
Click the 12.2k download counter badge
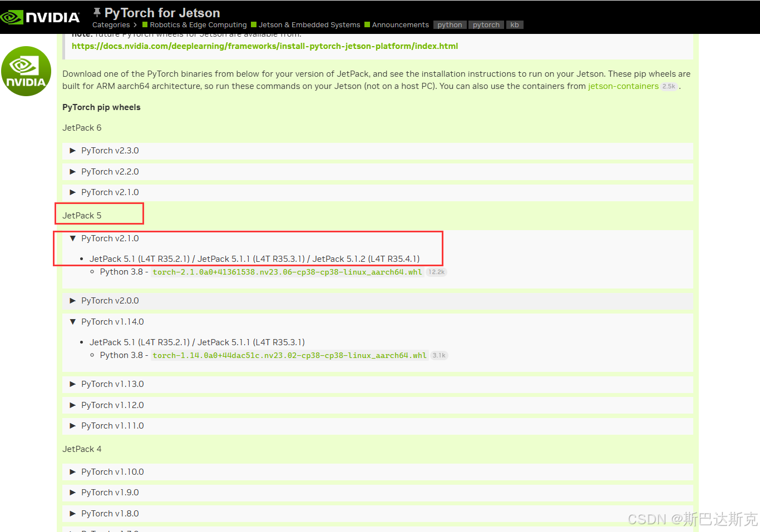coord(436,272)
